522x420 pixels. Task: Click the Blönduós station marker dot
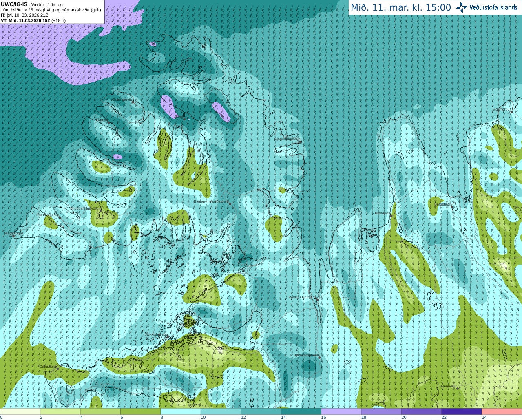(390, 217)
